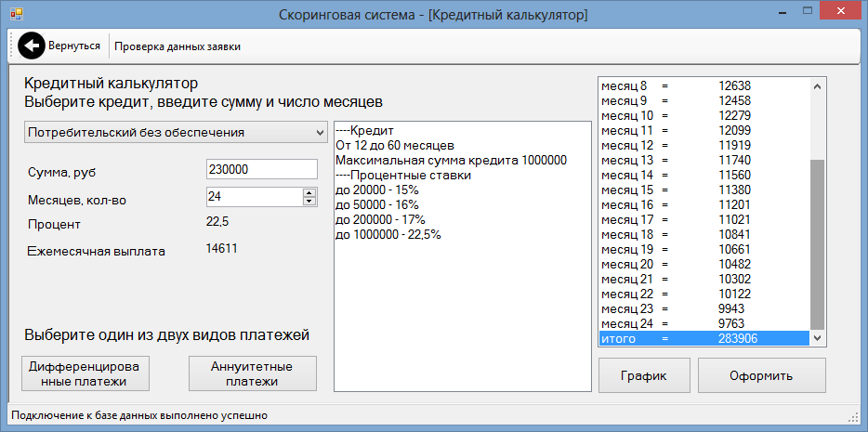This screenshot has width=868, height=432.
Task: Open the credit type dropdown
Action: (x=176, y=133)
